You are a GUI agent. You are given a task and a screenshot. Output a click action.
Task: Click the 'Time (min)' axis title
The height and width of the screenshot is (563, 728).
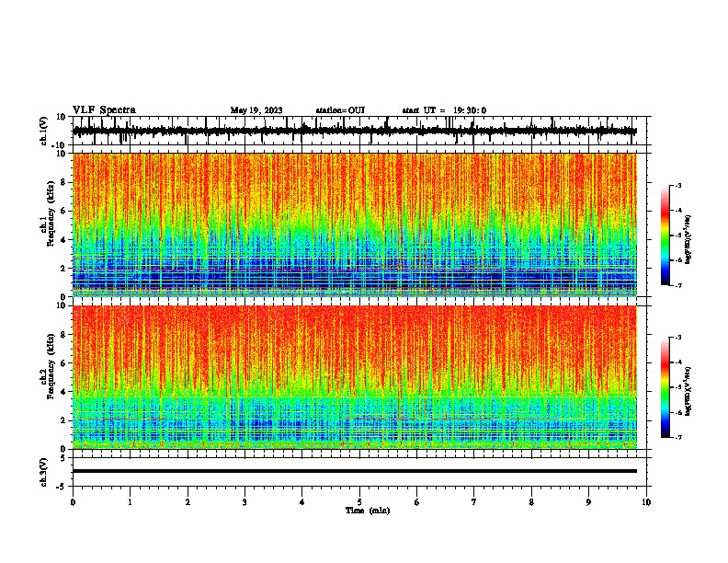(368, 511)
